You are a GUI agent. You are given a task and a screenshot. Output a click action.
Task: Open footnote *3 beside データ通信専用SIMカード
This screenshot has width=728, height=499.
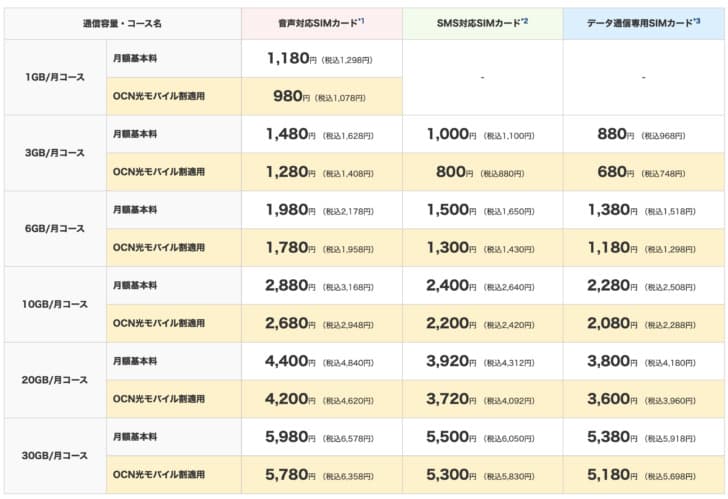click(x=696, y=20)
